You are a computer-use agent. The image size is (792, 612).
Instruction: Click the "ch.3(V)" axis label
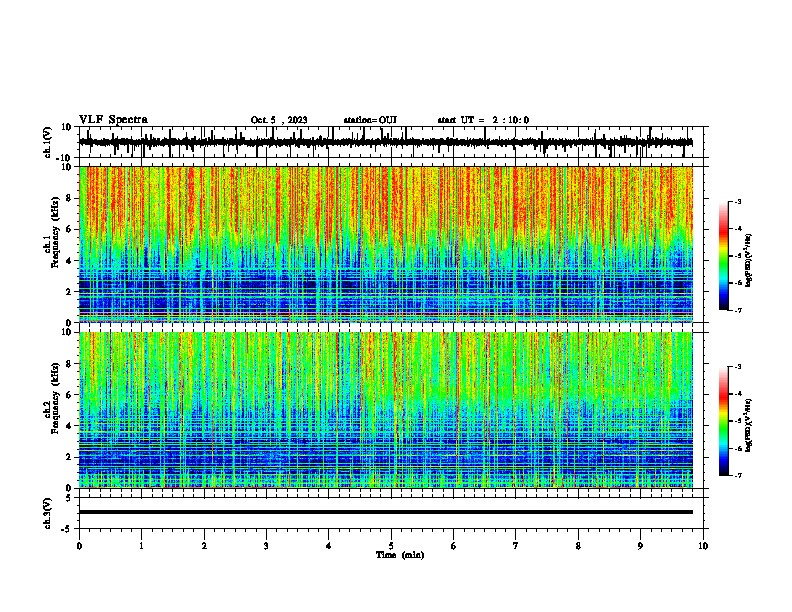coord(48,513)
